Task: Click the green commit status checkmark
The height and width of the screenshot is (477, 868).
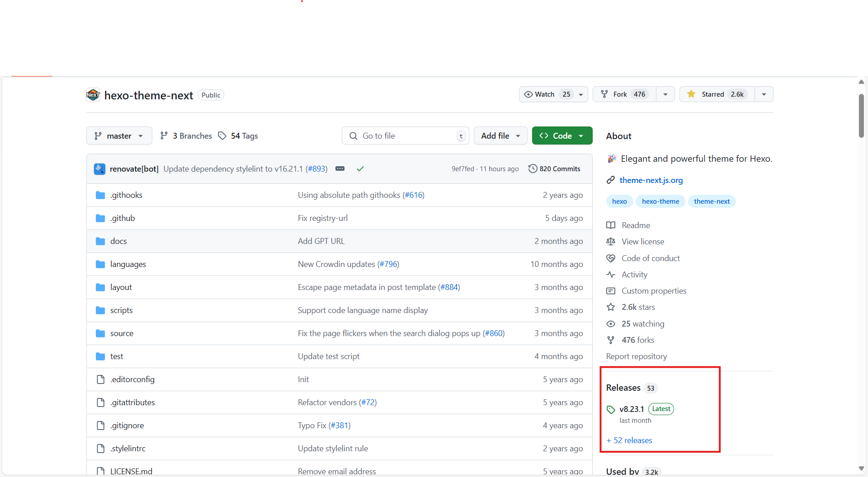Action: tap(360, 169)
